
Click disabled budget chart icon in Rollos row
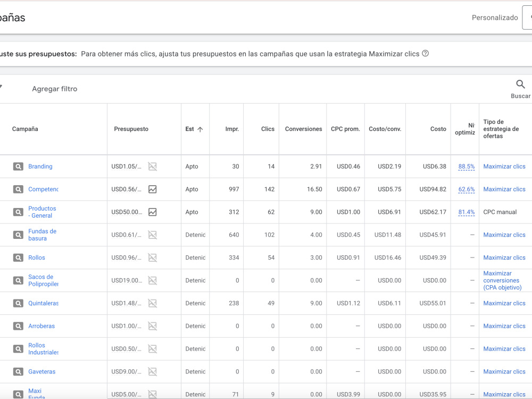153,257
